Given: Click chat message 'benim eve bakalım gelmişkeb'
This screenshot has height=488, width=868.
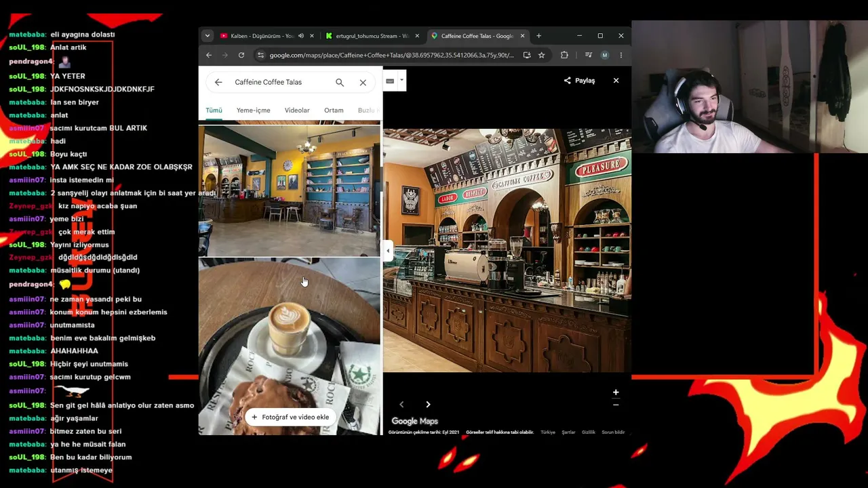Looking at the screenshot, I should [103, 338].
